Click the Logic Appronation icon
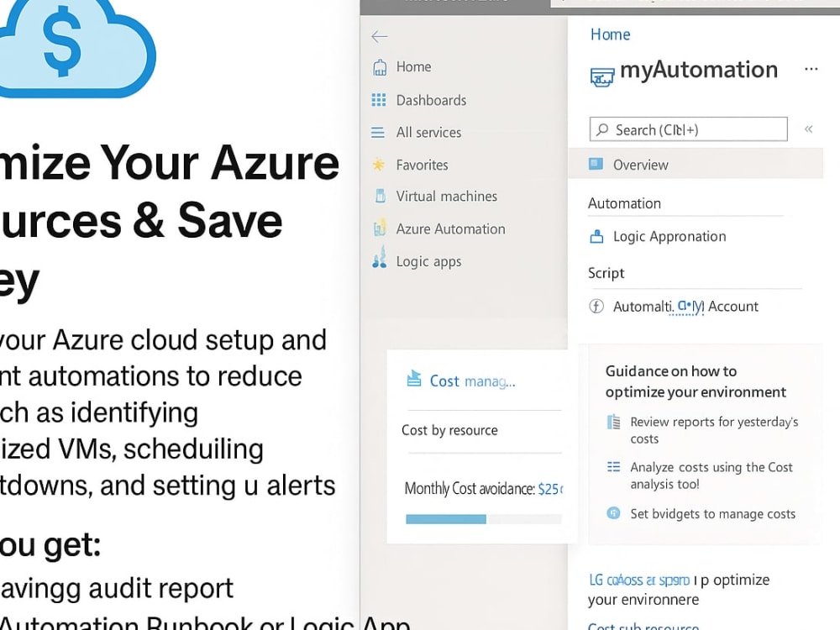The width and height of the screenshot is (840, 630). click(596, 236)
